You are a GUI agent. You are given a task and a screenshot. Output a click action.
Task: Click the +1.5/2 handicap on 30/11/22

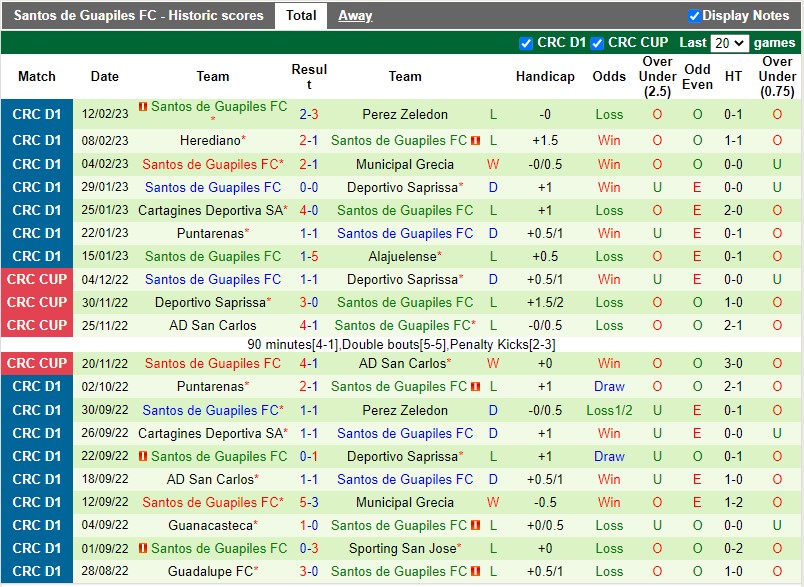pyautogui.click(x=545, y=302)
